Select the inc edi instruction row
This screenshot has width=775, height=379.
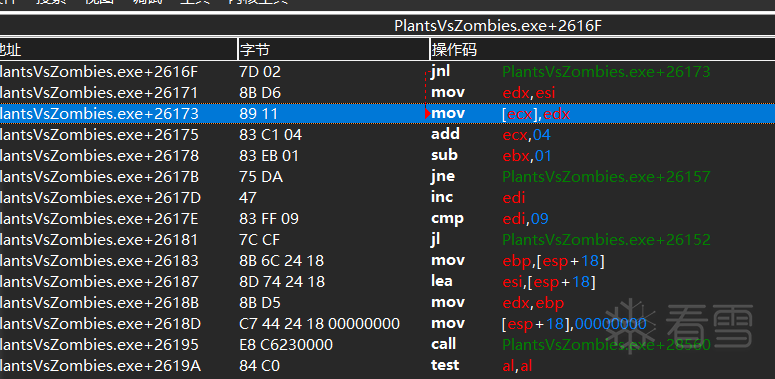point(388,198)
